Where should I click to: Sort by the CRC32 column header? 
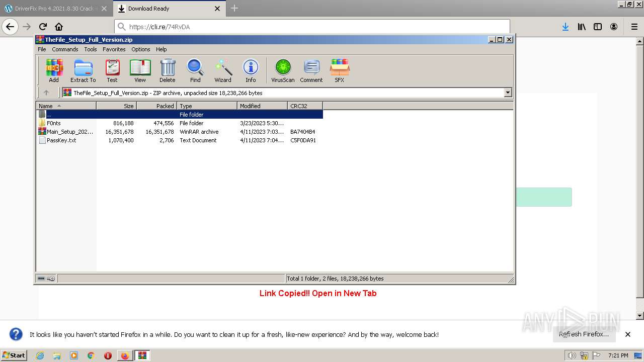pos(305,106)
